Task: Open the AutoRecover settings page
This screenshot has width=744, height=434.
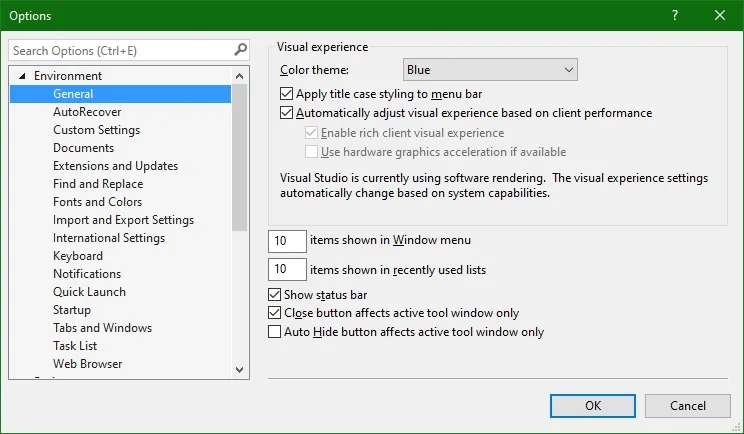Action: click(x=87, y=112)
